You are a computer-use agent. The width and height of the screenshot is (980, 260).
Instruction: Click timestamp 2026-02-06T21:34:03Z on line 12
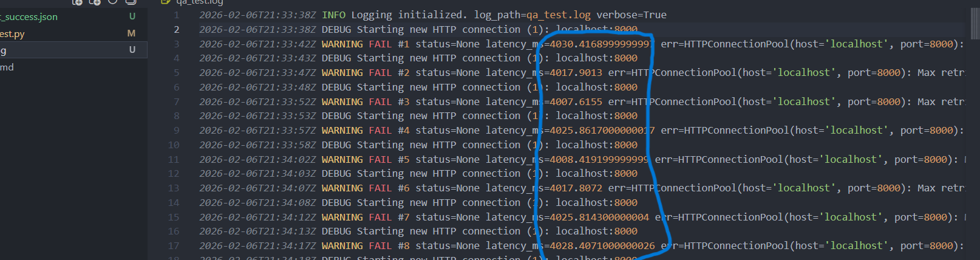(257, 173)
